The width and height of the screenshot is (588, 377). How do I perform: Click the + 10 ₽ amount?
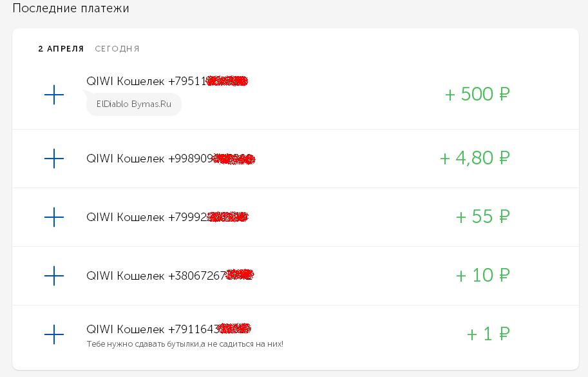[x=482, y=275]
